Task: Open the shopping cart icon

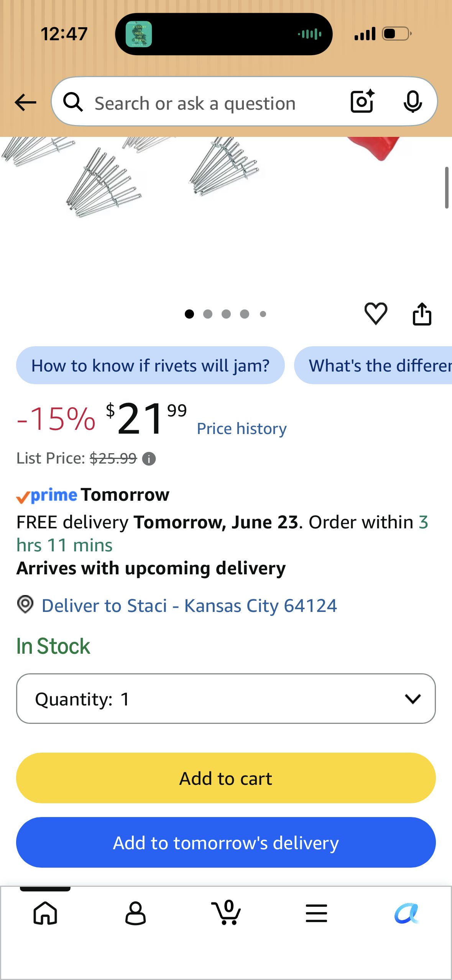Action: coord(226,912)
